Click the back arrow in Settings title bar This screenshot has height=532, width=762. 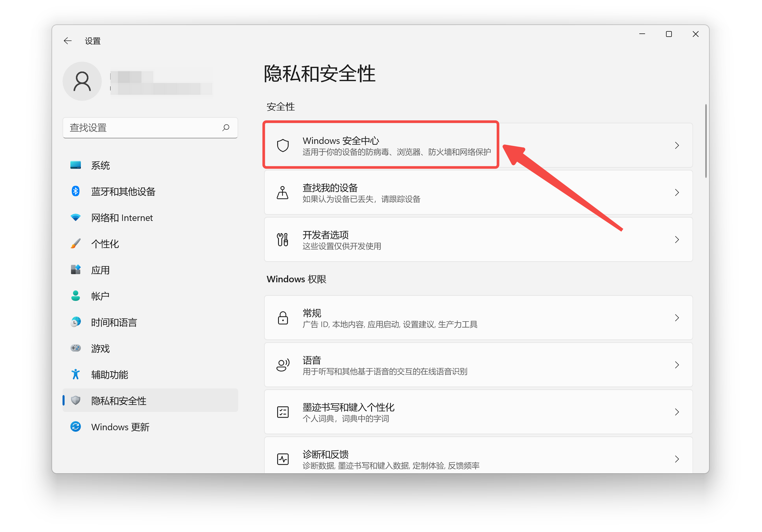(x=68, y=41)
